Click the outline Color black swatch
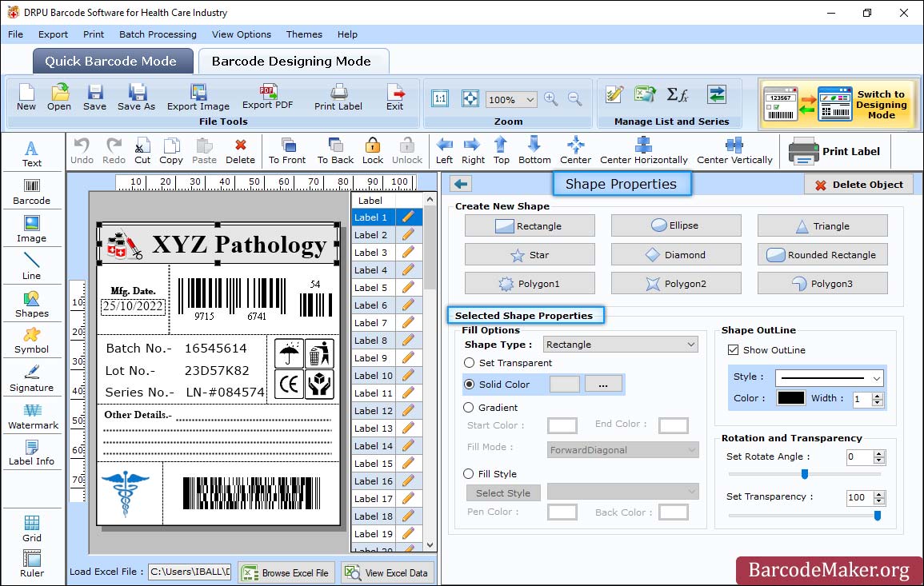Screen dimensions: 924x586 [791, 398]
